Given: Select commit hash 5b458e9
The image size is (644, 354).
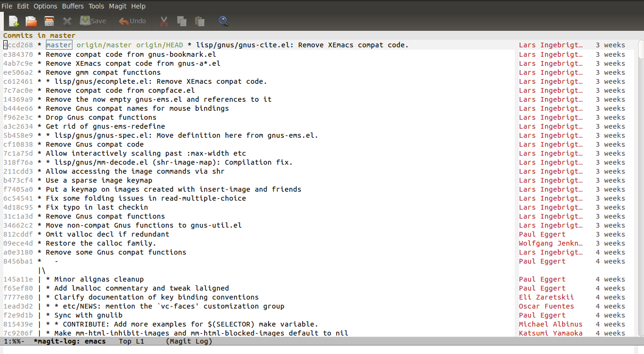Looking at the screenshot, I should [x=18, y=135].
